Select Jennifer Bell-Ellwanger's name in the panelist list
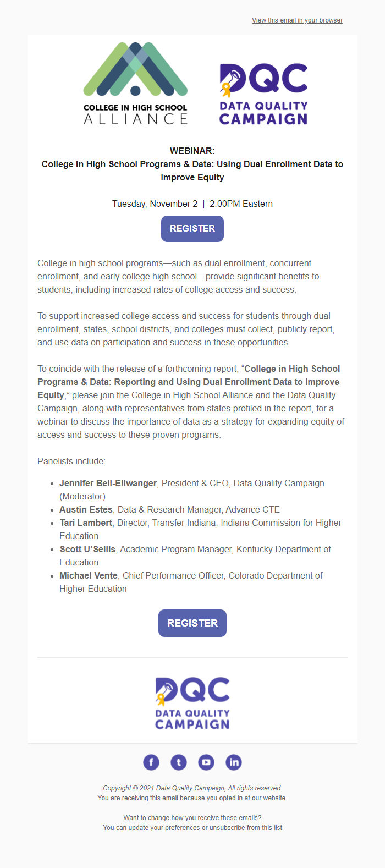385x868 pixels. coord(108,483)
